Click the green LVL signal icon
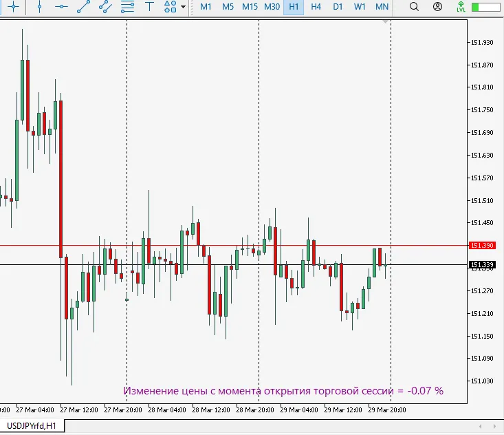The width and height of the screenshot is (504, 435). point(461,7)
